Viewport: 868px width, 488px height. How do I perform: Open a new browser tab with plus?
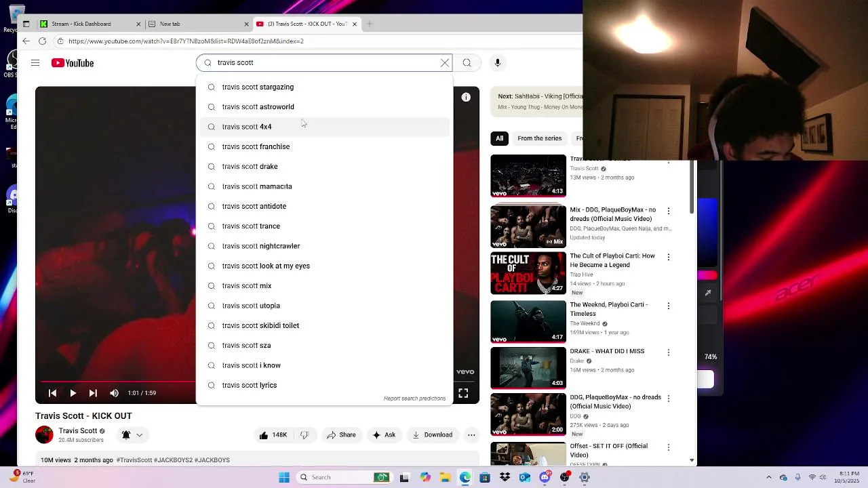370,24
